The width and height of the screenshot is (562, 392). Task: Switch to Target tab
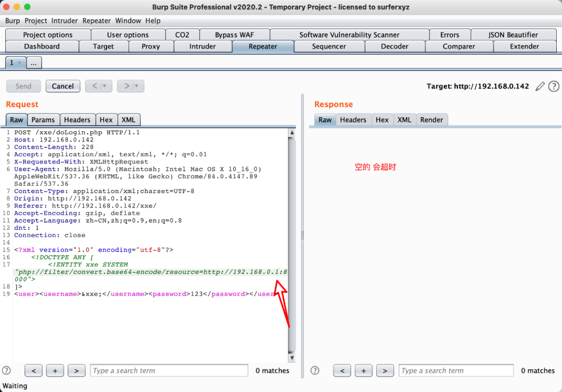coord(103,46)
